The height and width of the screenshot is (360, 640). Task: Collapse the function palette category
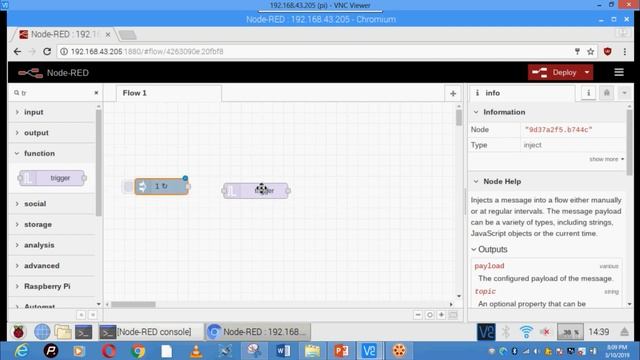coord(53,153)
